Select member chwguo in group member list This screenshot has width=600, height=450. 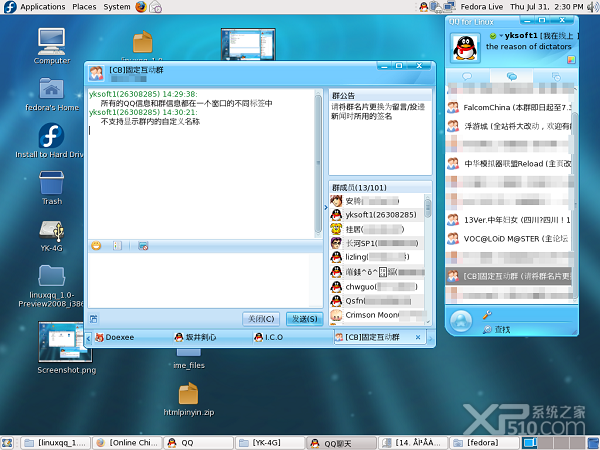click(377, 287)
